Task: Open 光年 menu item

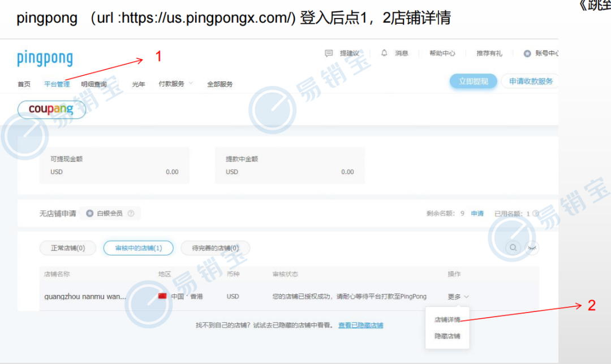Action: pyautogui.click(x=139, y=84)
